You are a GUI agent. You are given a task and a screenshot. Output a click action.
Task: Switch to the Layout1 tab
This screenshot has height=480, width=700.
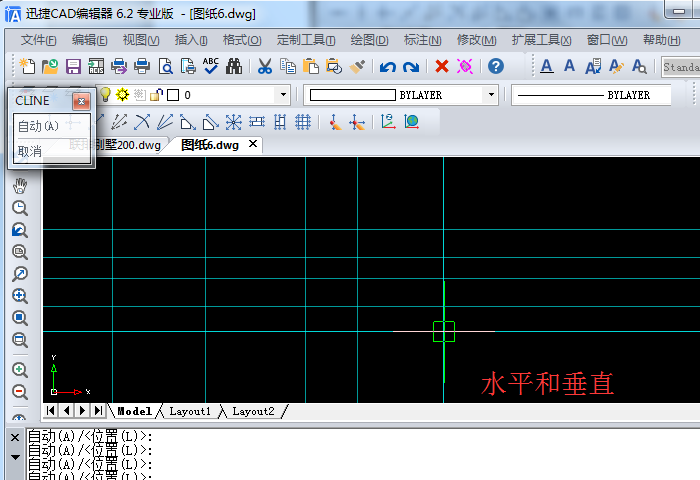tap(190, 411)
